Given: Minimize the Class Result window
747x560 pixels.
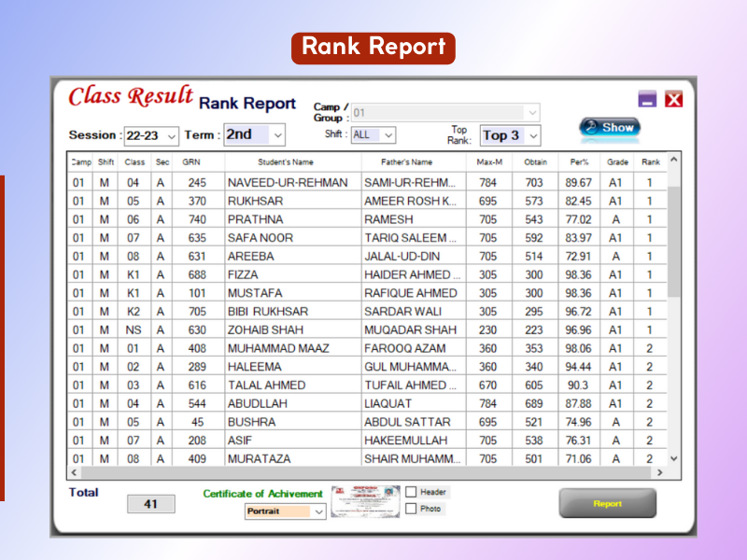Looking at the screenshot, I should [x=648, y=99].
